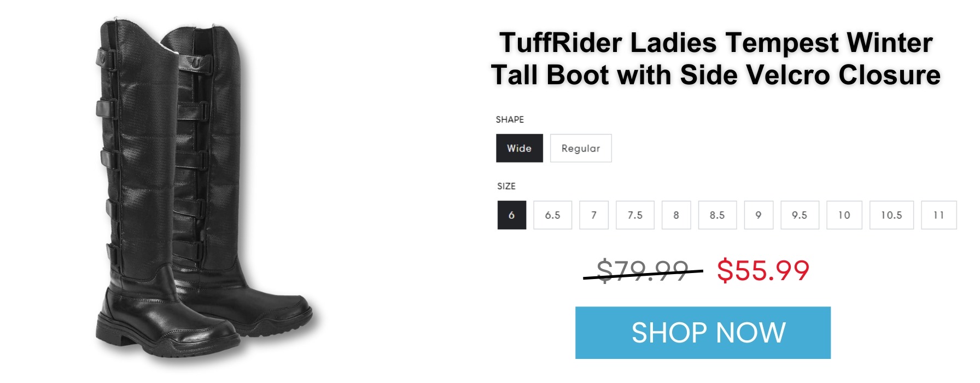Select the Wide shape option
The image size is (980, 383).
click(x=519, y=148)
